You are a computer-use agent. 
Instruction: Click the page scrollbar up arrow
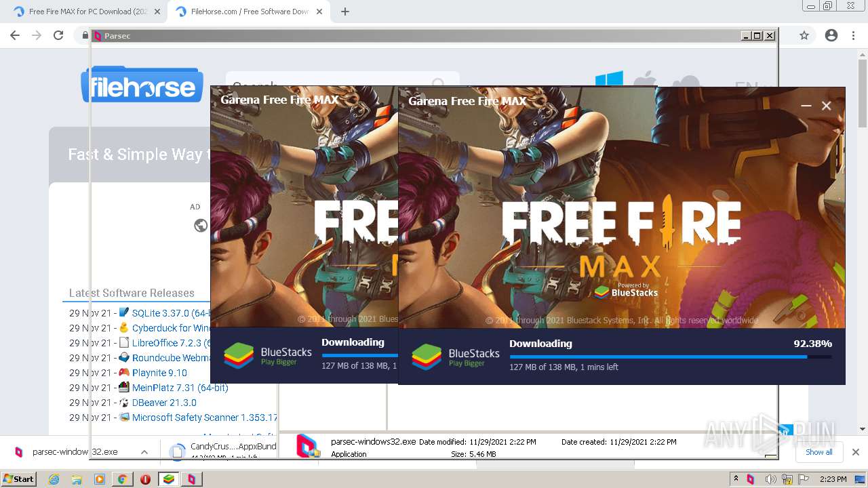pos(863,56)
